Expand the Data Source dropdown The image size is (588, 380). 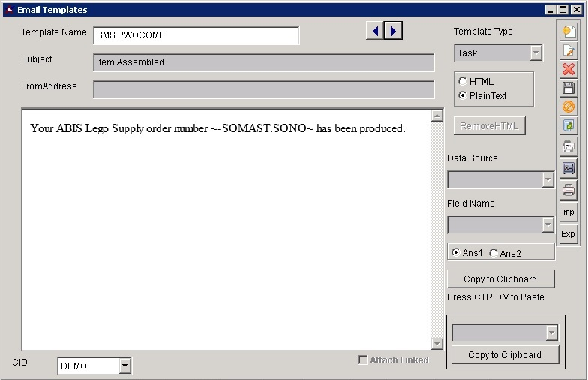point(547,179)
